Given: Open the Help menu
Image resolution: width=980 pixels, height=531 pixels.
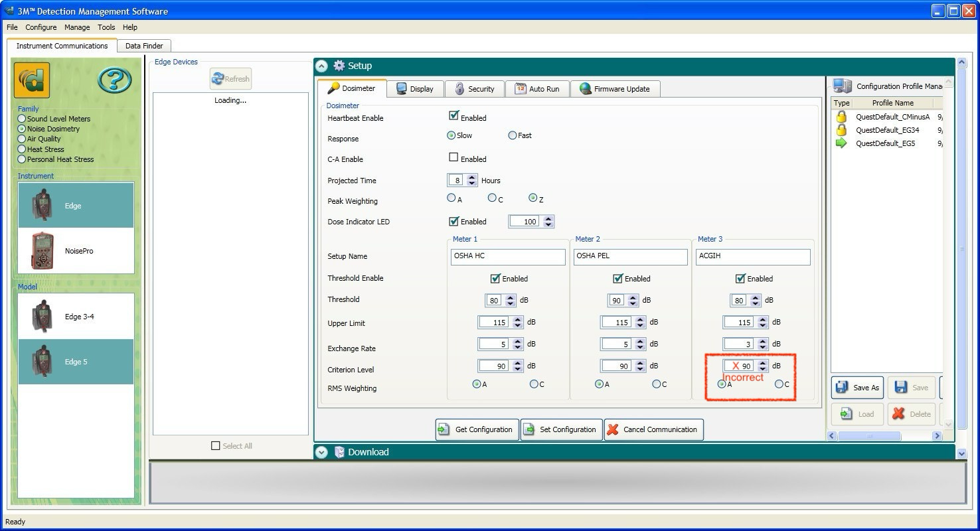Looking at the screenshot, I should click(130, 27).
